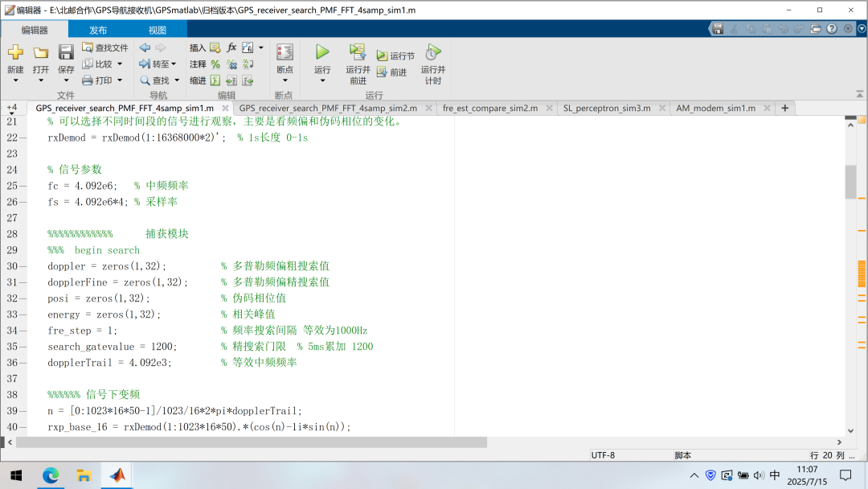868x489 pixels.
Task: Click the Run and Time (运行并计时) icon
Action: 432,52
